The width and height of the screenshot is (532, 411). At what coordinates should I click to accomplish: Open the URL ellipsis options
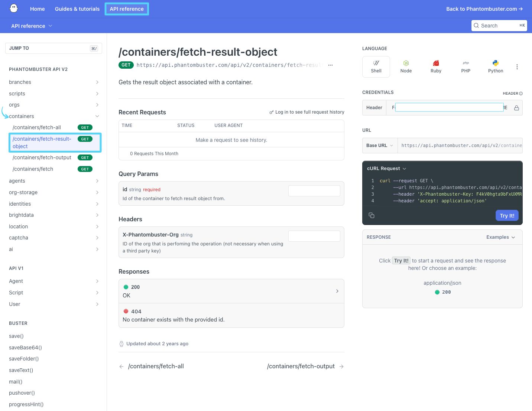[330, 65]
